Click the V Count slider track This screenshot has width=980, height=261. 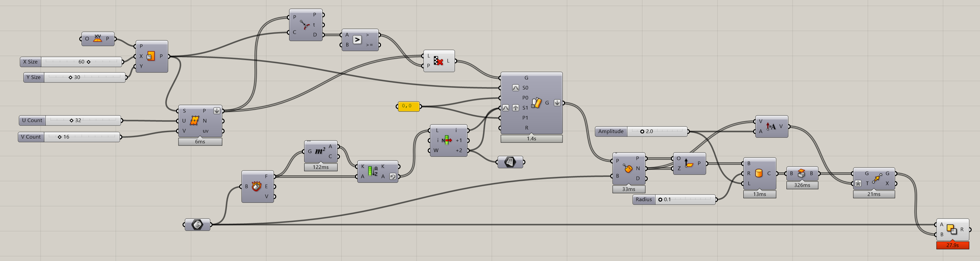[82, 137]
